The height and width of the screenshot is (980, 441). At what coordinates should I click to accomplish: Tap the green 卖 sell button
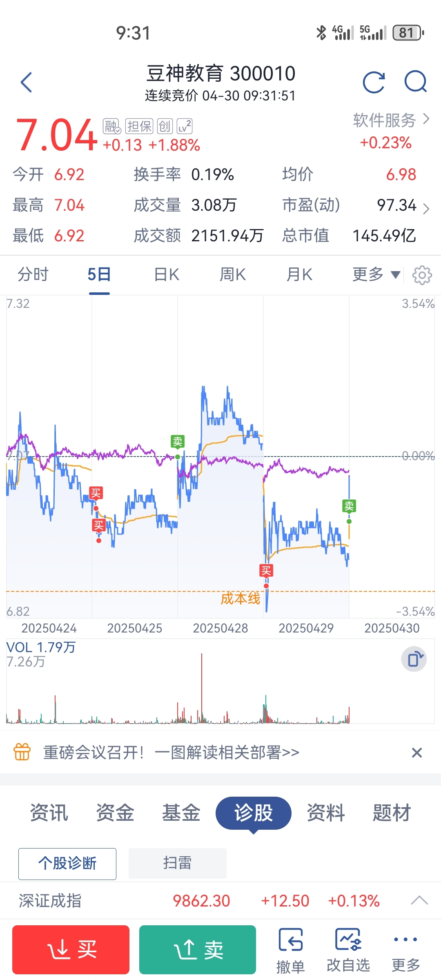(198, 950)
